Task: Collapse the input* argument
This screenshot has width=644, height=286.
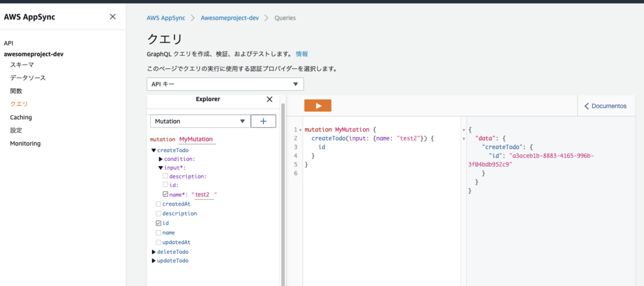Action: click(160, 168)
